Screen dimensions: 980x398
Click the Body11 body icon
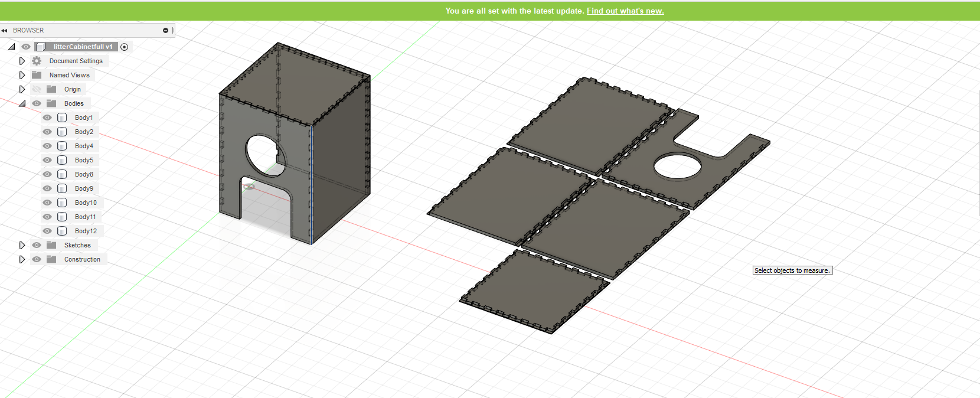[x=62, y=217]
